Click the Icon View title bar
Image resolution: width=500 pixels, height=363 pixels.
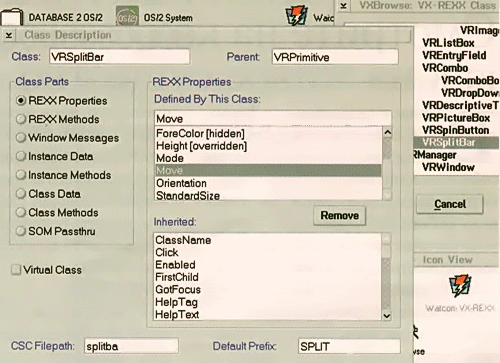coord(457,260)
